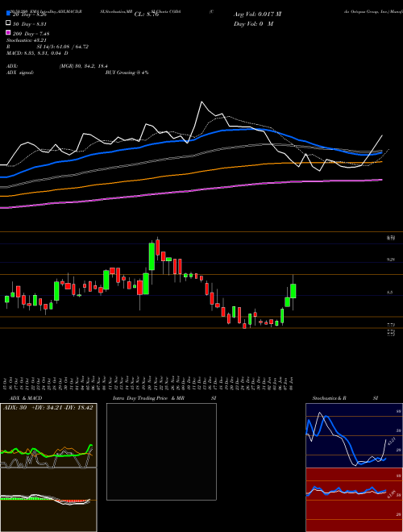Click the 'Intra Day Trading Price & MR' title
The image size is (403, 532).
point(148,398)
